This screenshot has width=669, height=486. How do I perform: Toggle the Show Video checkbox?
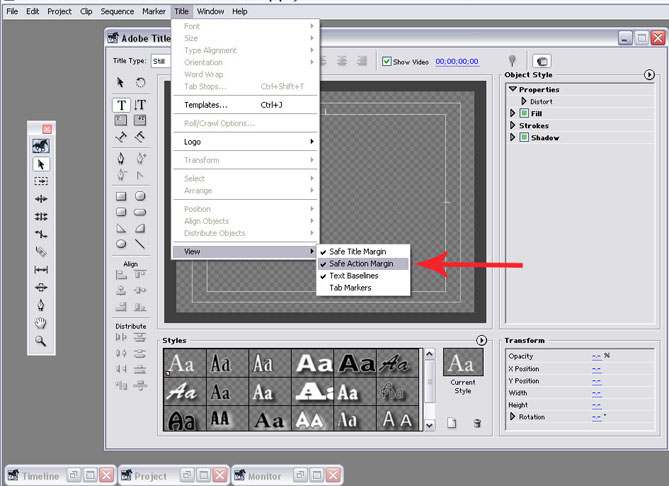pyautogui.click(x=387, y=62)
